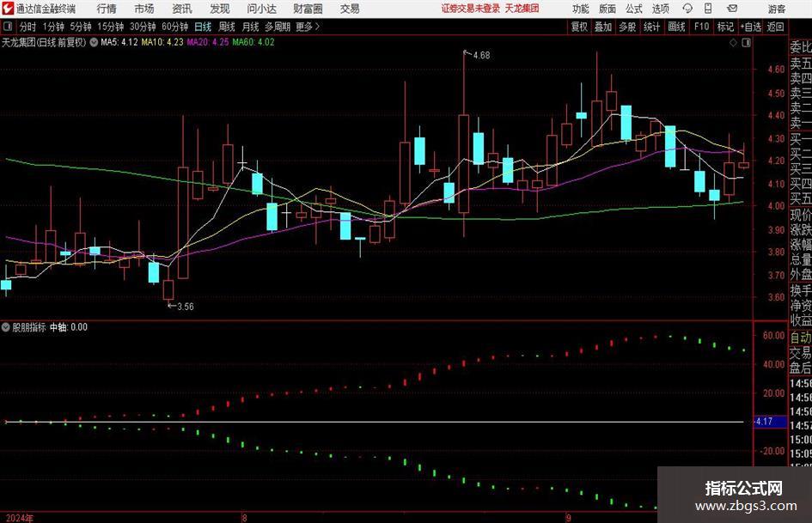Open the 功能 menu
This screenshot has width=812, height=523.
pos(581,9)
